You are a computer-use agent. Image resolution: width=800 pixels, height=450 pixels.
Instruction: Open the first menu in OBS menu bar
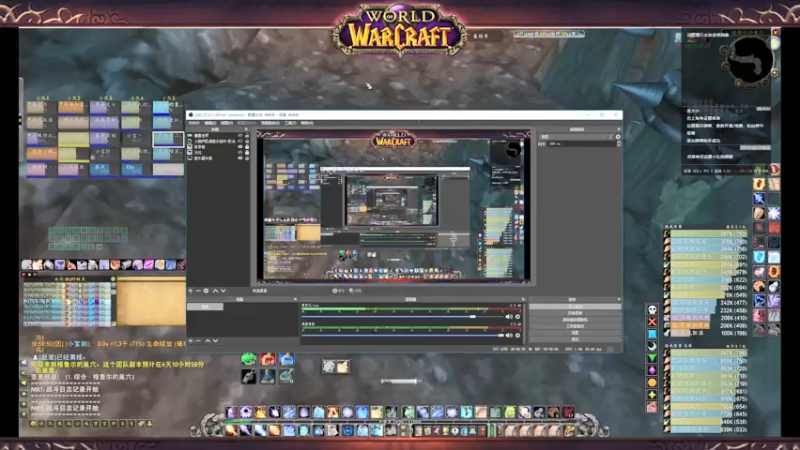pyautogui.click(x=194, y=123)
